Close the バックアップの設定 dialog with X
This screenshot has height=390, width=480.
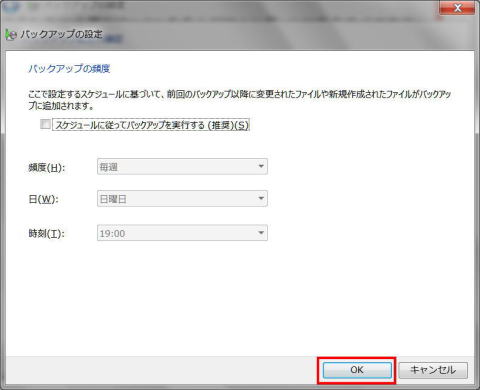pyautogui.click(x=457, y=7)
